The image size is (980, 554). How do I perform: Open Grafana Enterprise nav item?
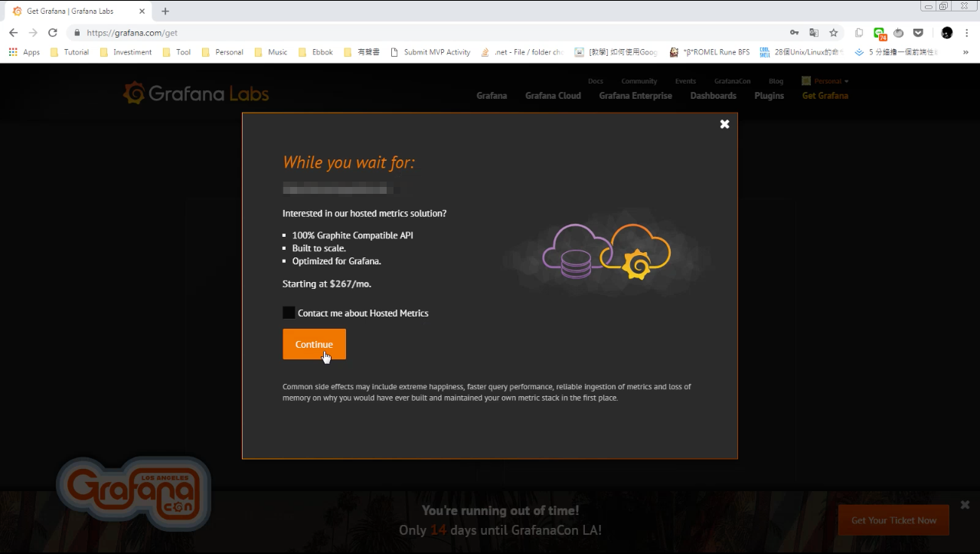pyautogui.click(x=635, y=96)
